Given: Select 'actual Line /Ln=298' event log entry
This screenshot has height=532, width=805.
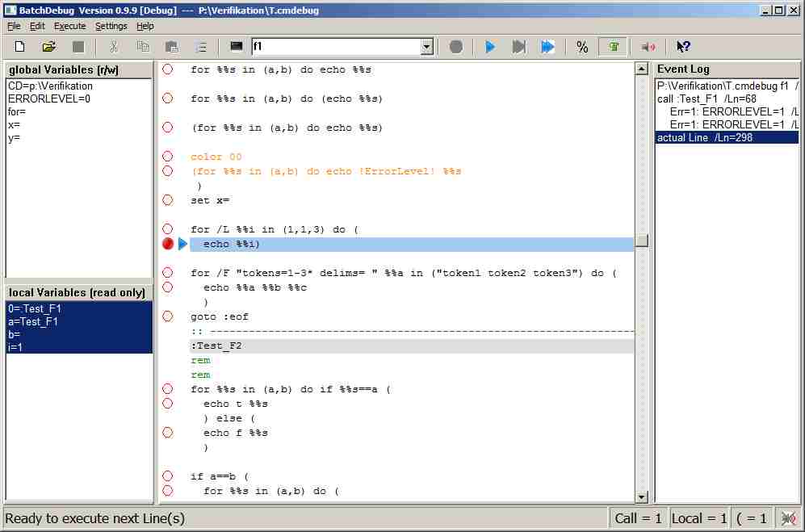Looking at the screenshot, I should coord(727,137).
